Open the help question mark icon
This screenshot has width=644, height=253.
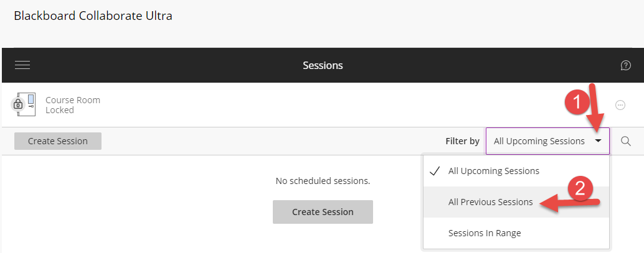click(x=626, y=65)
